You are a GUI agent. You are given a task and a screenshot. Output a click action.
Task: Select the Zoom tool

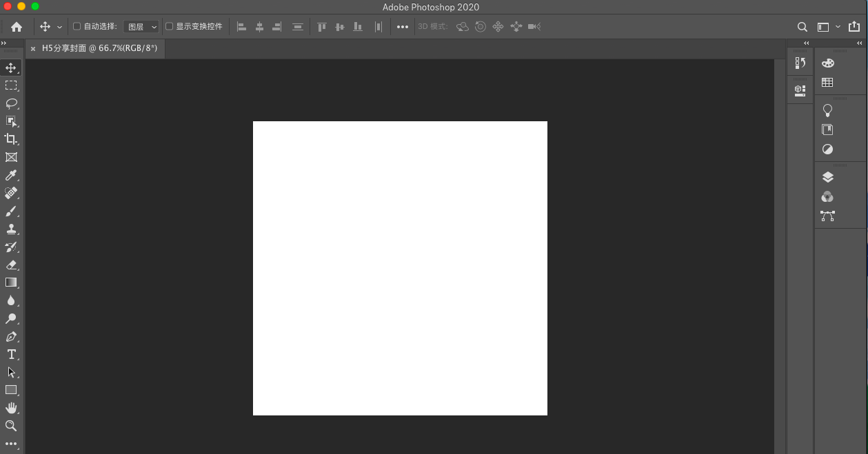(x=11, y=426)
